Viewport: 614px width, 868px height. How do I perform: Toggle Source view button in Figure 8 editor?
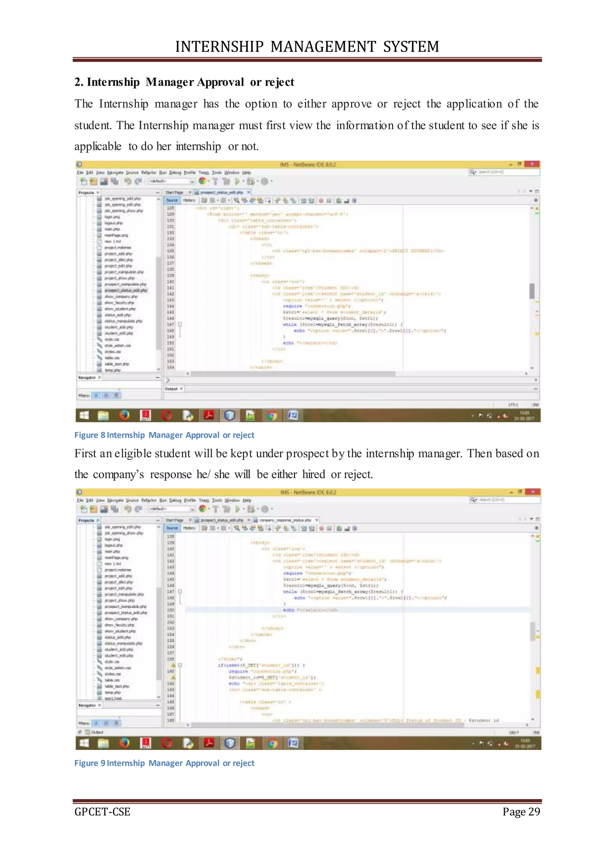click(x=172, y=201)
